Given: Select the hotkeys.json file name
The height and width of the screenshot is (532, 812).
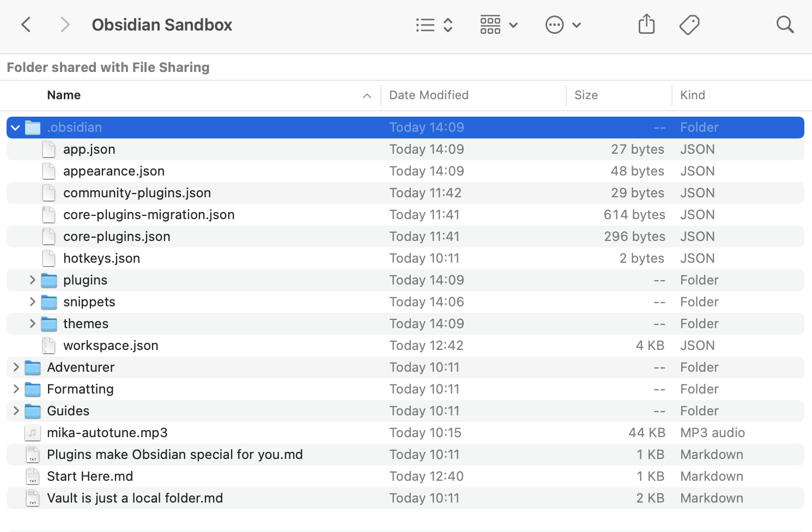Looking at the screenshot, I should 101,258.
